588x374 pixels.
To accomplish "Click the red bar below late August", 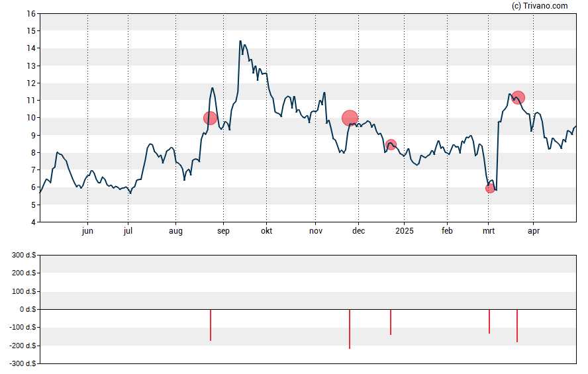I will [x=211, y=325].
